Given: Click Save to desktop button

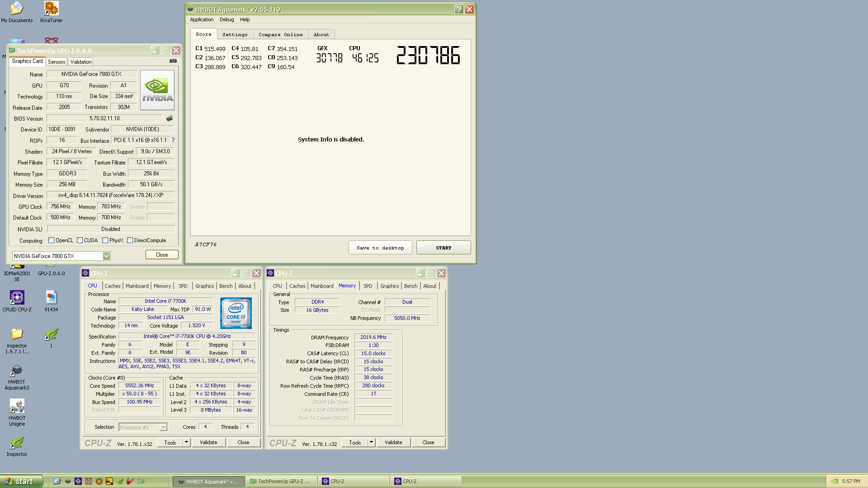Looking at the screenshot, I should click(380, 248).
